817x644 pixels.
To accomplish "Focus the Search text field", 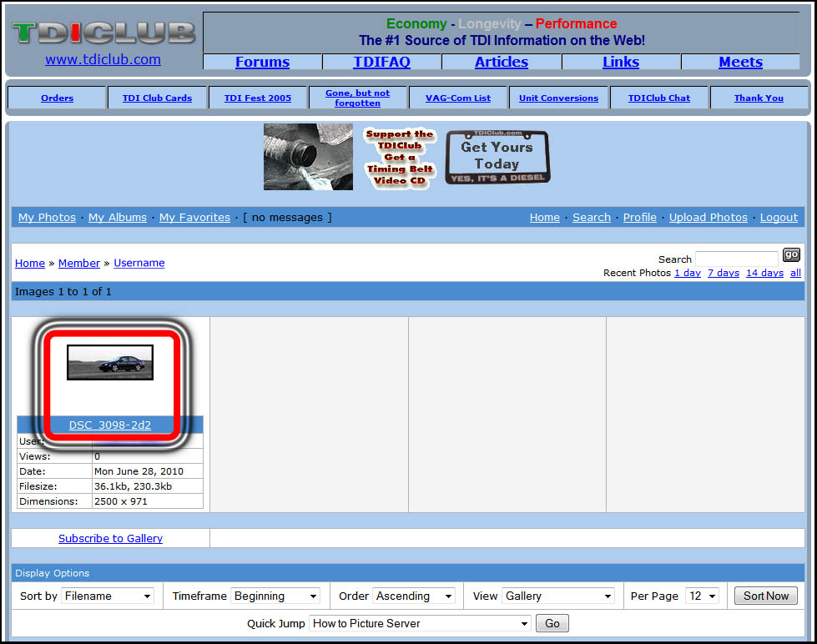I will (737, 259).
